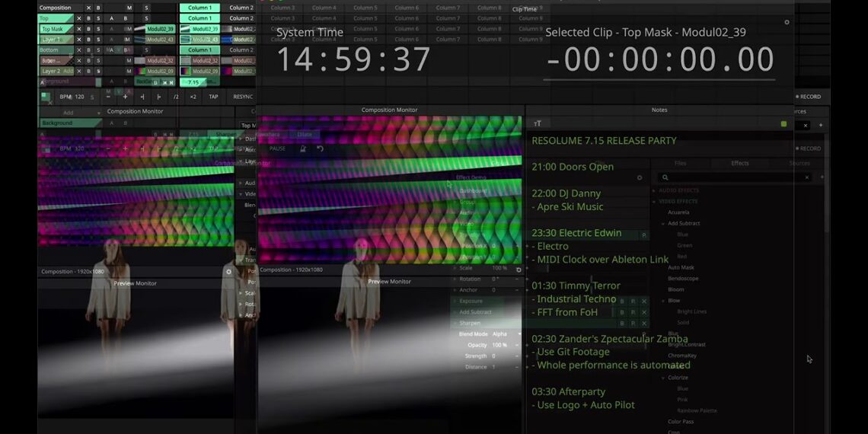868x434 pixels.
Task: Select Modul02_09 clip in Column 1
Action: [x=199, y=71]
